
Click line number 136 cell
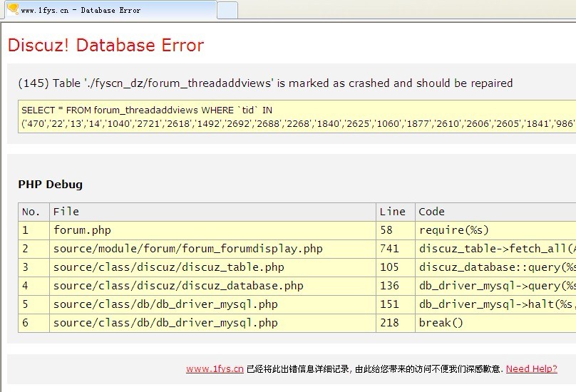point(396,286)
